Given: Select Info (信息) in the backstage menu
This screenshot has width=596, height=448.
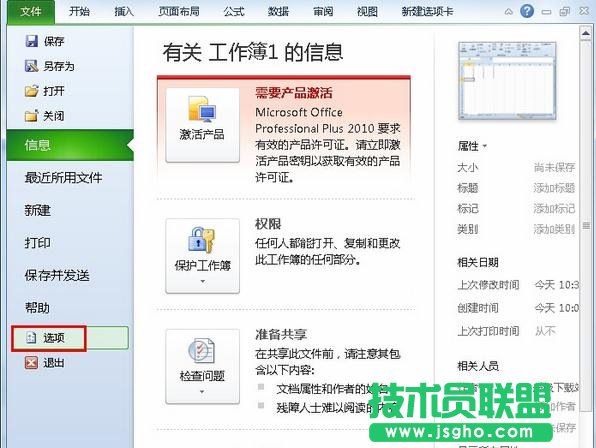Looking at the screenshot, I should (70, 145).
